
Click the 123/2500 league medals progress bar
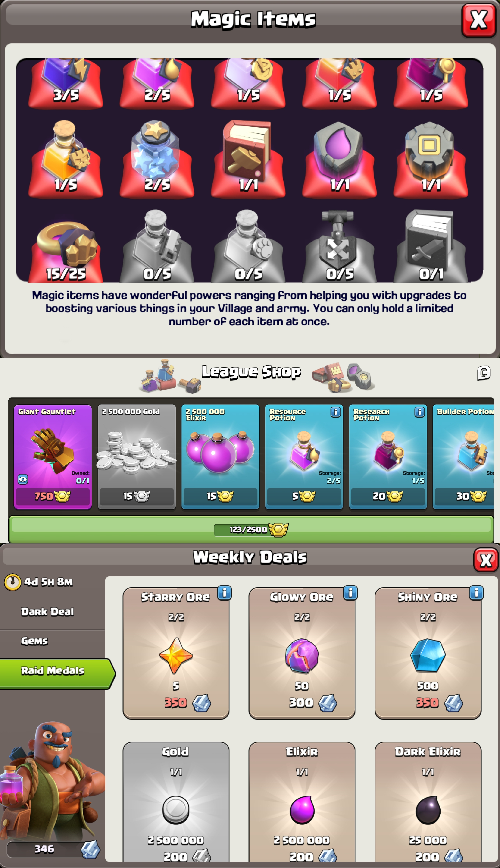[251, 529]
